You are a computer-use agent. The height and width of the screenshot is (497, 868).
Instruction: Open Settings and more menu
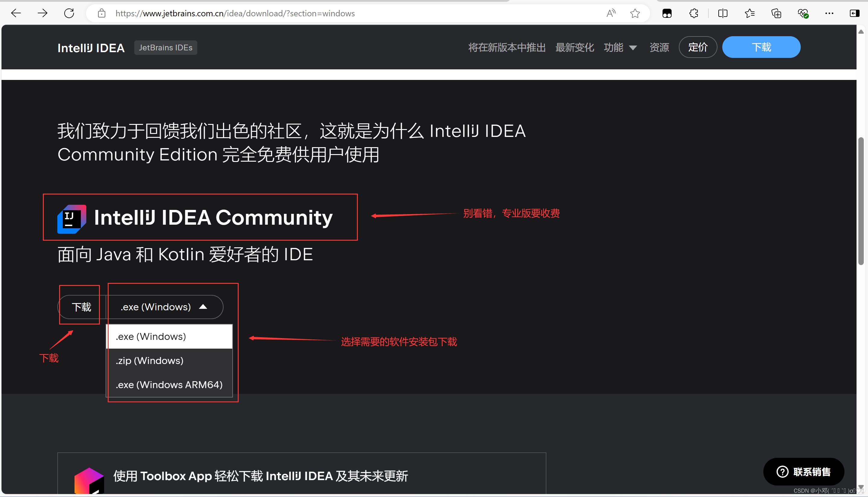click(829, 13)
